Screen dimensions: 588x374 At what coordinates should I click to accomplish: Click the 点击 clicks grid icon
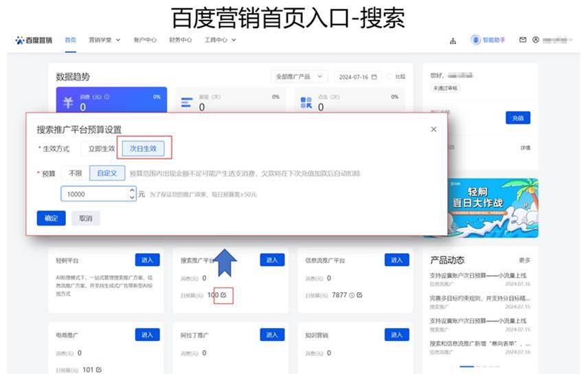point(306,102)
